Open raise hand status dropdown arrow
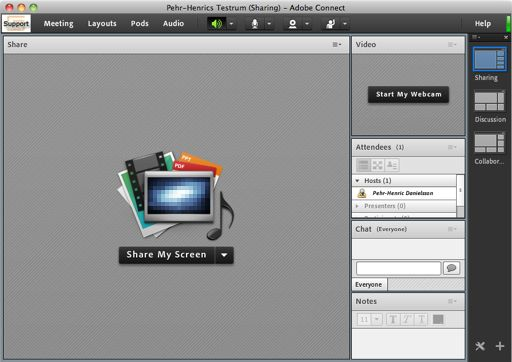 tap(345, 24)
